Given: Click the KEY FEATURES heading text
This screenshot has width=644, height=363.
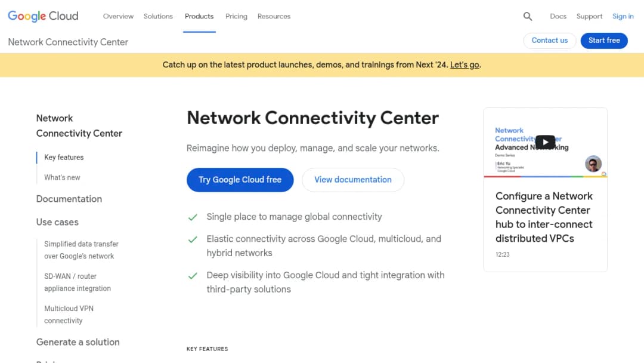Looking at the screenshot, I should (207, 349).
